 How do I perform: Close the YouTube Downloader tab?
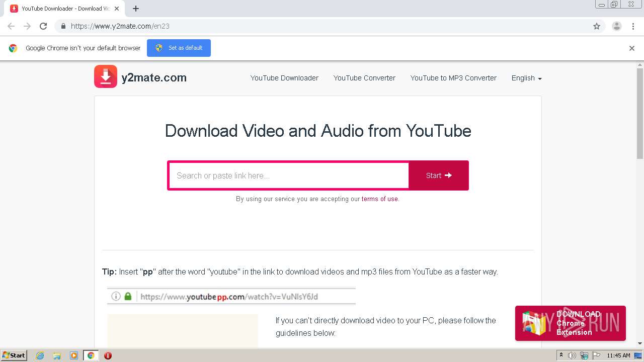click(117, 9)
